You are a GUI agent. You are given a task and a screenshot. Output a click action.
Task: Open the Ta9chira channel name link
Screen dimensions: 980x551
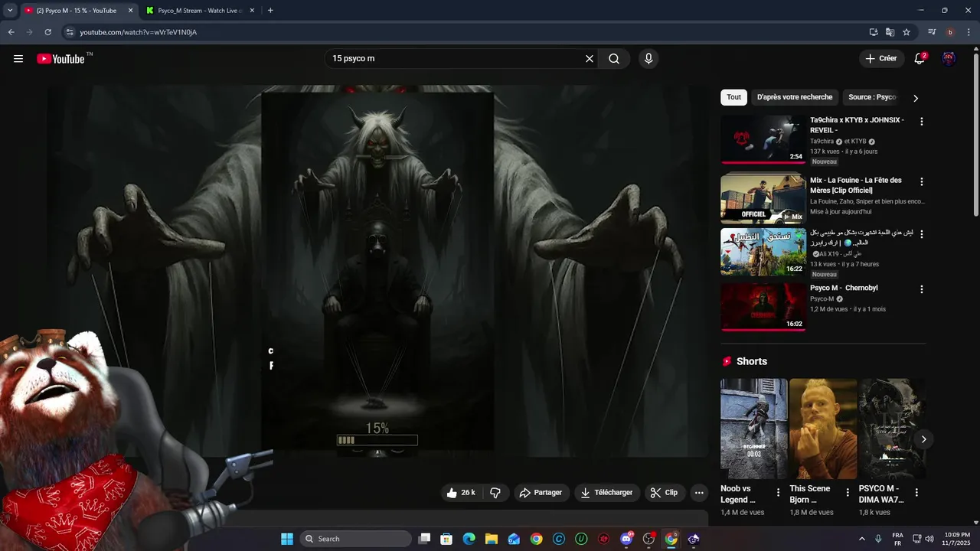(822, 142)
